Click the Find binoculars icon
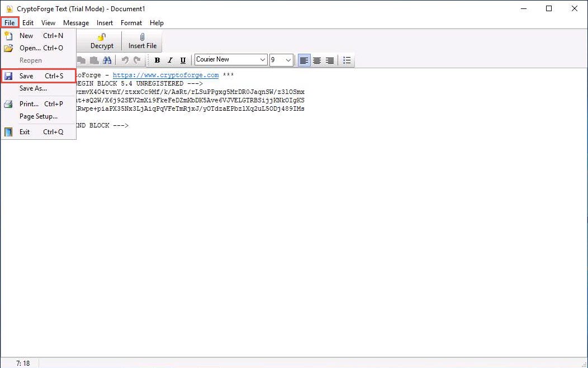This screenshot has height=368, width=588. pyautogui.click(x=107, y=60)
